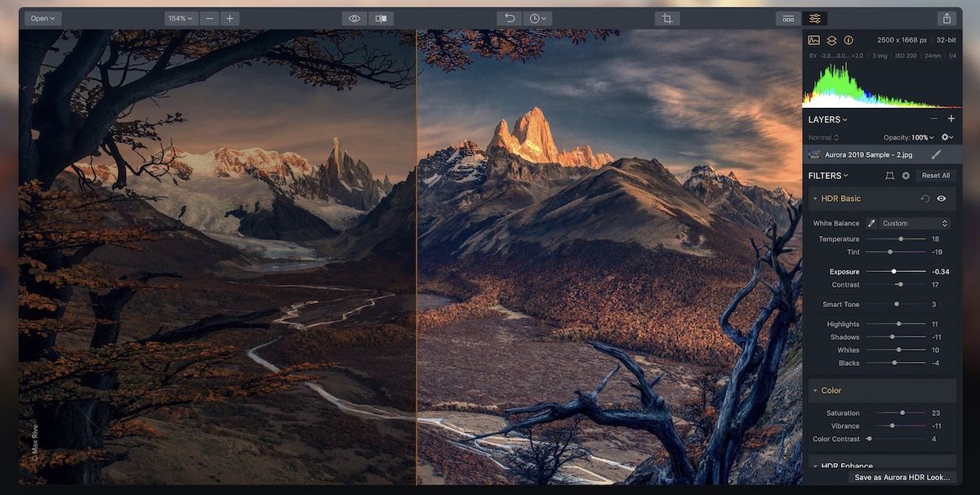Screen dimensions: 980x495
Task: Toggle HDR Basic filter visibility eye
Action: tap(942, 198)
